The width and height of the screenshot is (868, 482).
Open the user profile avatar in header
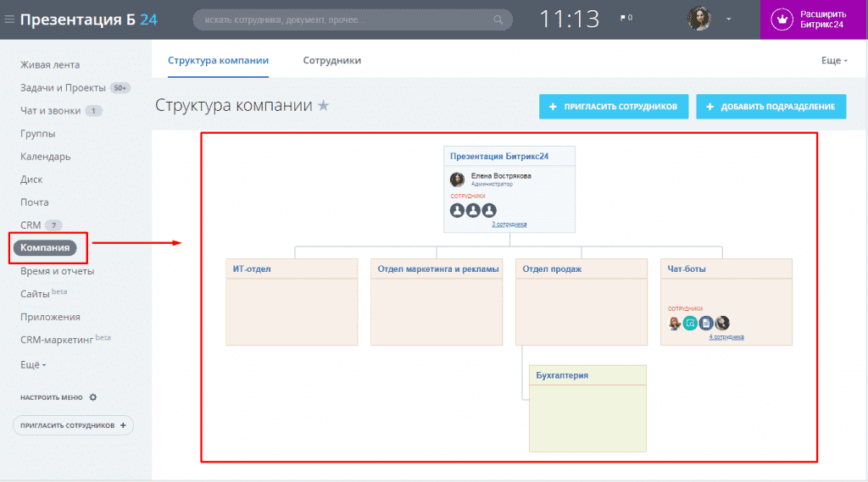click(x=699, y=19)
